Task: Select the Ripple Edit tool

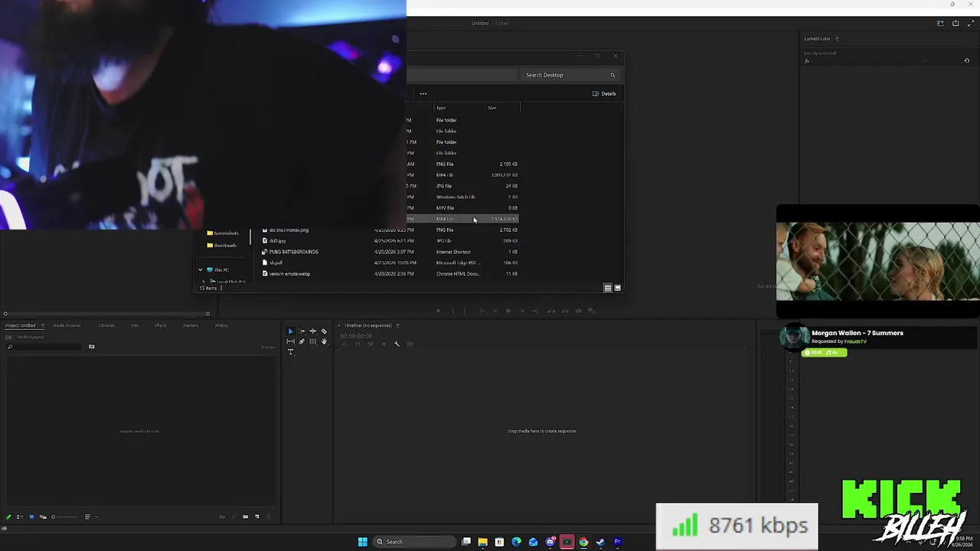Action: pos(312,331)
